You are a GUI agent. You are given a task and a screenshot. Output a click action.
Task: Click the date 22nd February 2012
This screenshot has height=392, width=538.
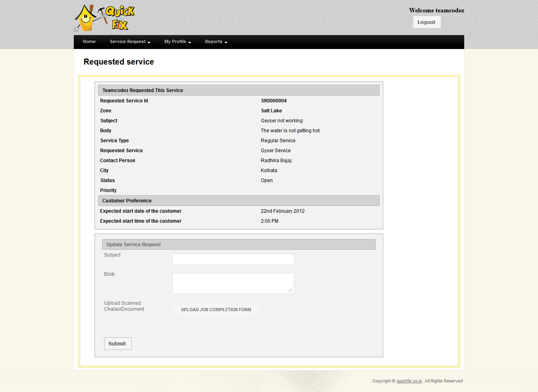283,211
